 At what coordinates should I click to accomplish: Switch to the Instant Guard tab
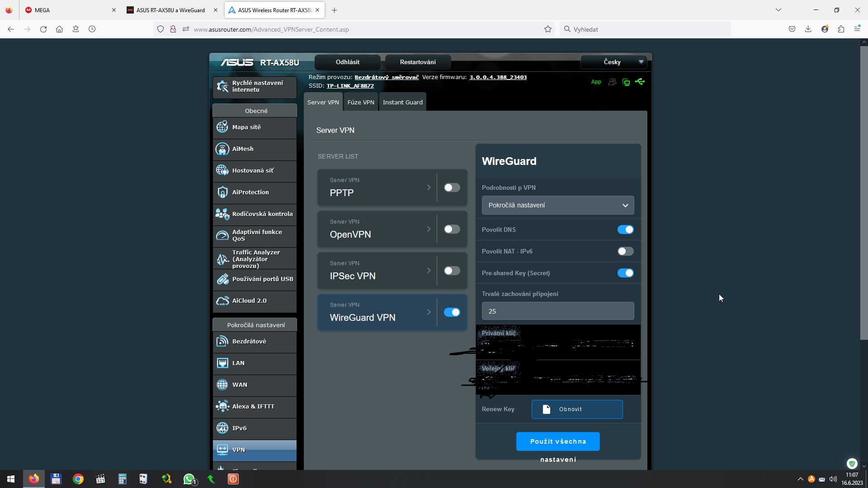click(403, 102)
